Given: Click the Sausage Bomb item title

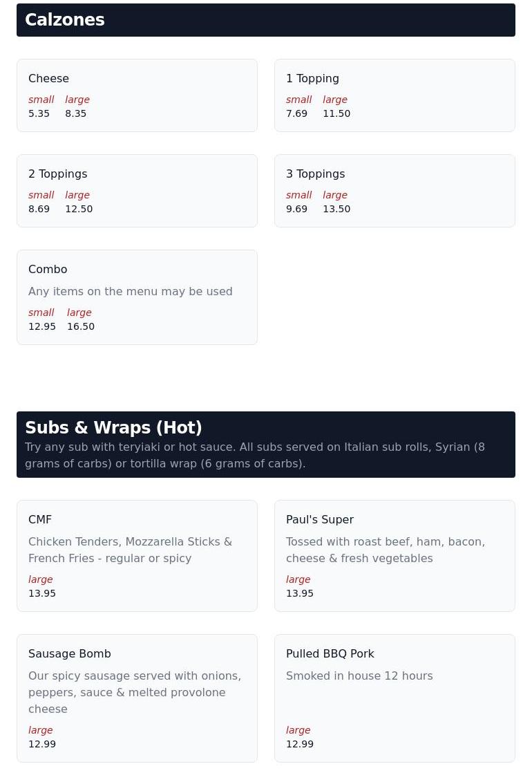Looking at the screenshot, I should pos(69,654).
